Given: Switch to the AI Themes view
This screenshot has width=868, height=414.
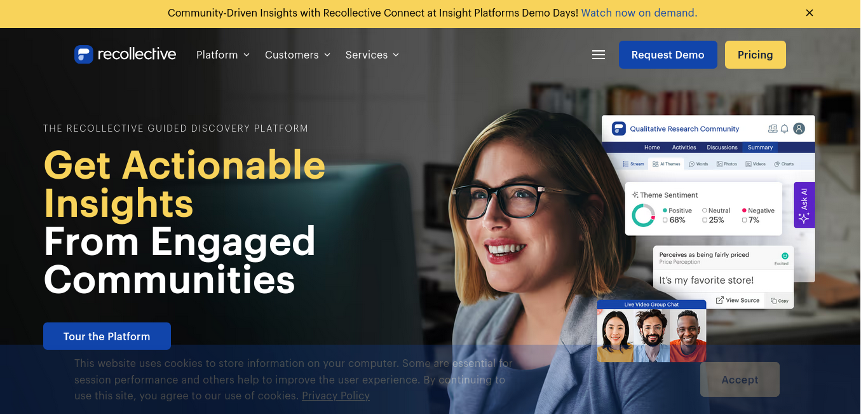Looking at the screenshot, I should point(667,164).
